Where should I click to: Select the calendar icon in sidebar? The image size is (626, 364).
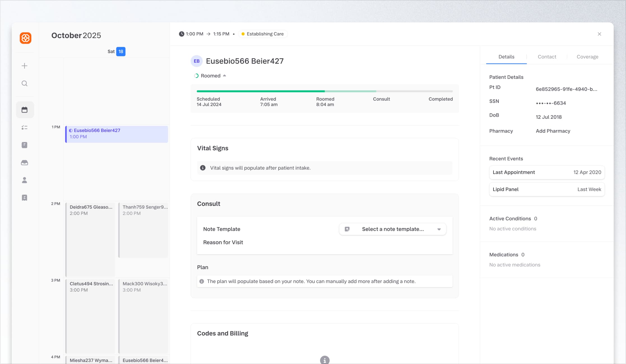pos(25,110)
